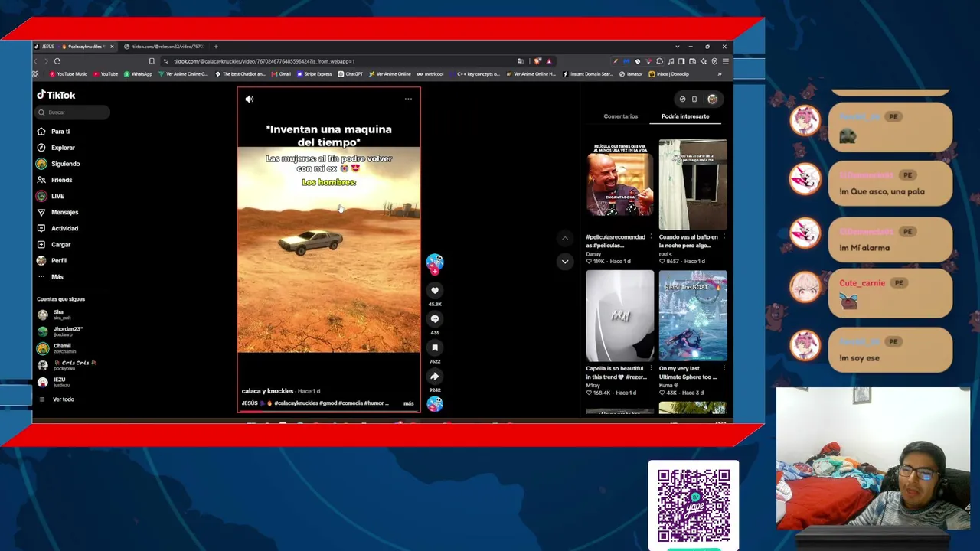Go to the next video with down chevron
Screen dimensions: 980x551
565,262
